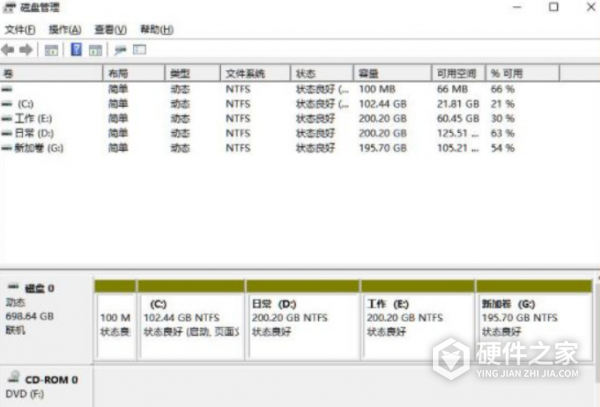The image size is (600, 407).
Task: Sort by the 容量 column header
Action: 393,73
